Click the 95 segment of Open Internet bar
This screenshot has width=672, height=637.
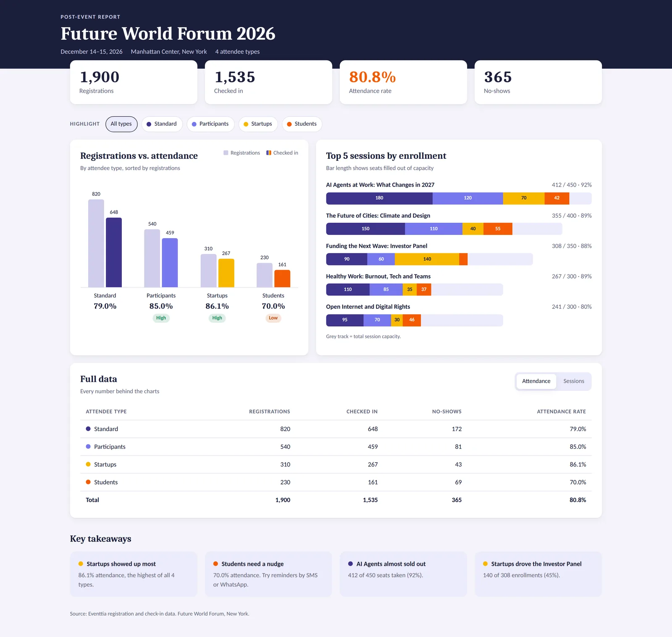(x=345, y=320)
